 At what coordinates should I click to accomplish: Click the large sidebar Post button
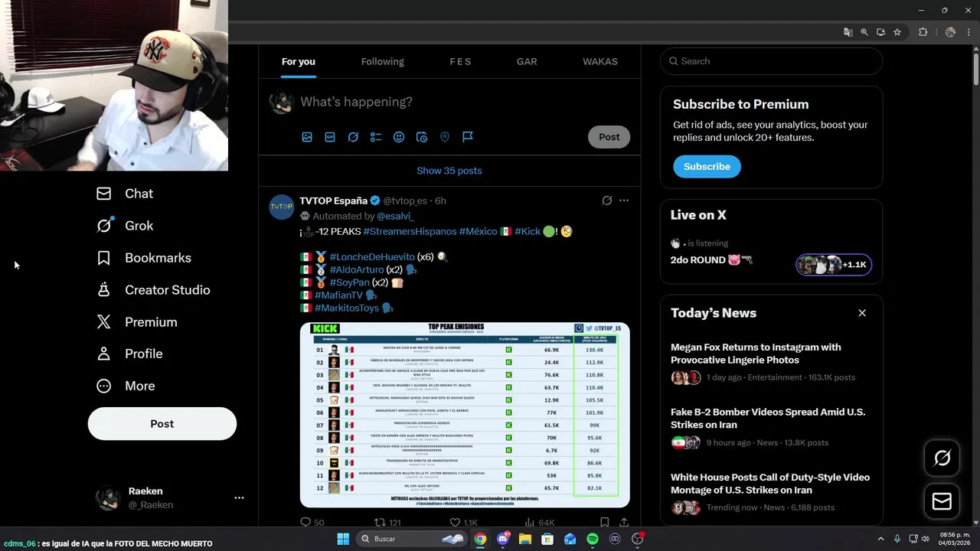162,424
